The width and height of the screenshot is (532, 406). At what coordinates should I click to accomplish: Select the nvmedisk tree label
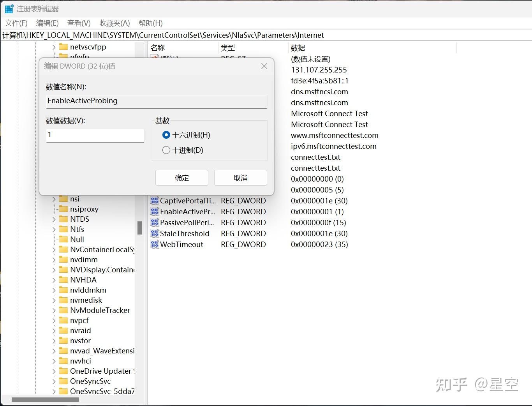point(86,300)
